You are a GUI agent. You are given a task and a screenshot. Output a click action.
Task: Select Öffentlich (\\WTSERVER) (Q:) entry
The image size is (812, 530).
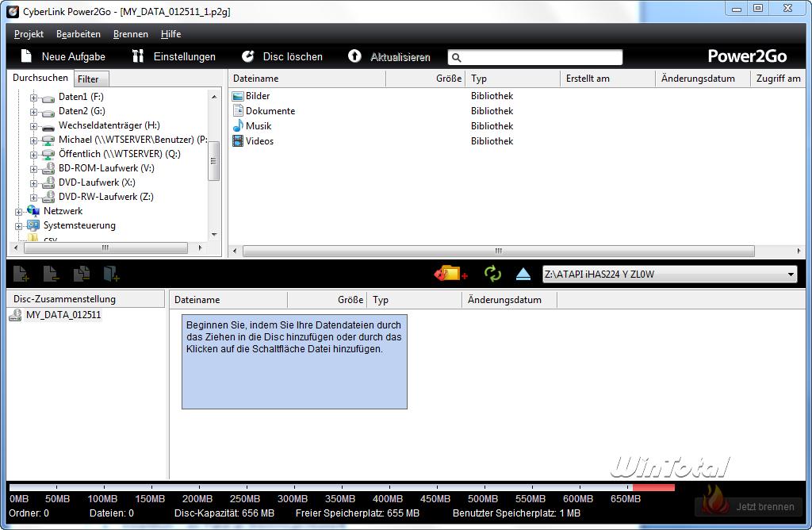[119, 154]
